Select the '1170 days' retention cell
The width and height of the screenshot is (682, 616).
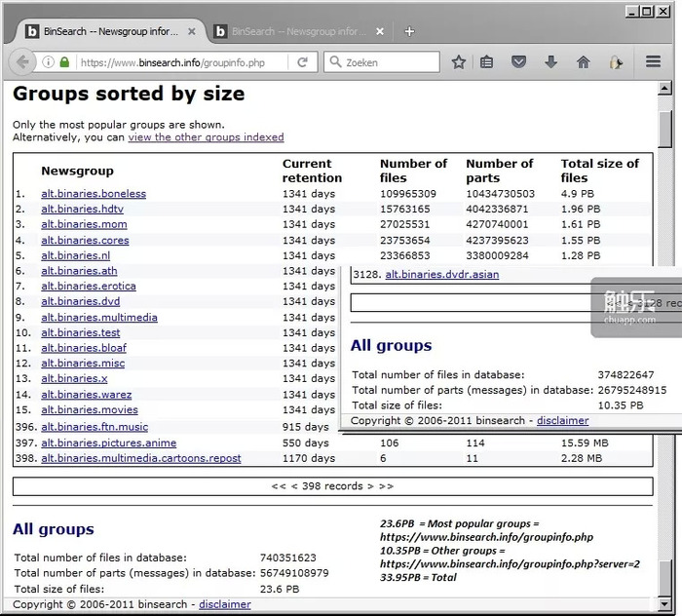click(x=309, y=458)
